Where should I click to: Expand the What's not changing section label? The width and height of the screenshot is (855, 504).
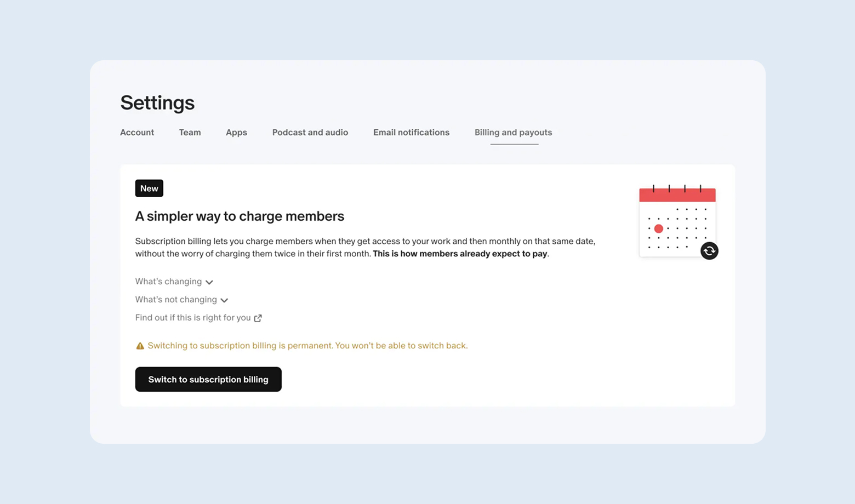(x=176, y=300)
